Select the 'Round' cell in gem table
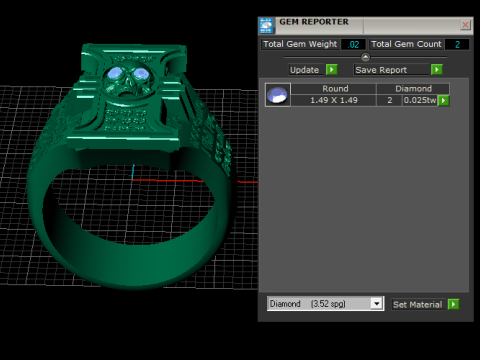Screen dimensions: 480x360 pos(334,89)
